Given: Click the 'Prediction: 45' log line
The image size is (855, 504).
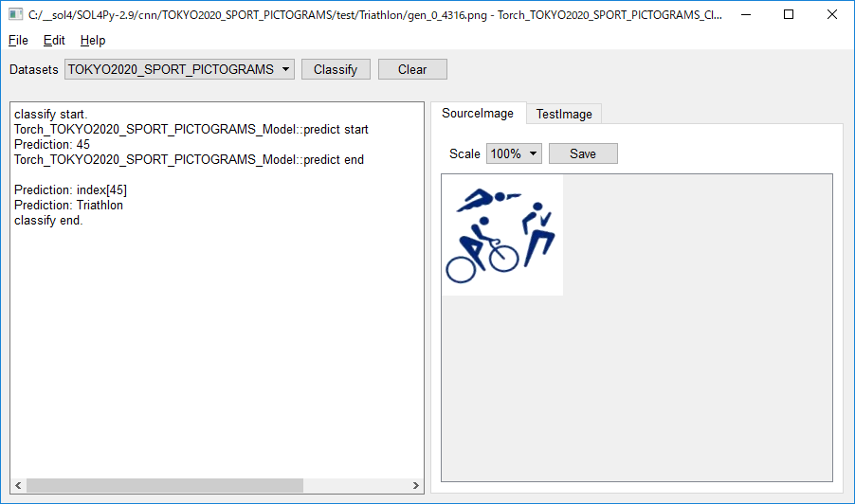Looking at the screenshot, I should (x=52, y=144).
